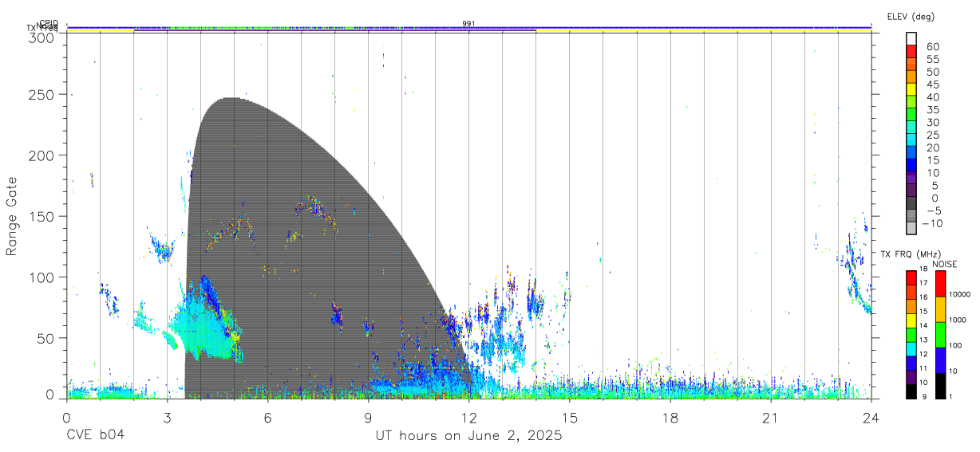Image resolution: width=980 pixels, height=452 pixels.
Task: Click the CVE b04 radar label
Action: coord(95,435)
